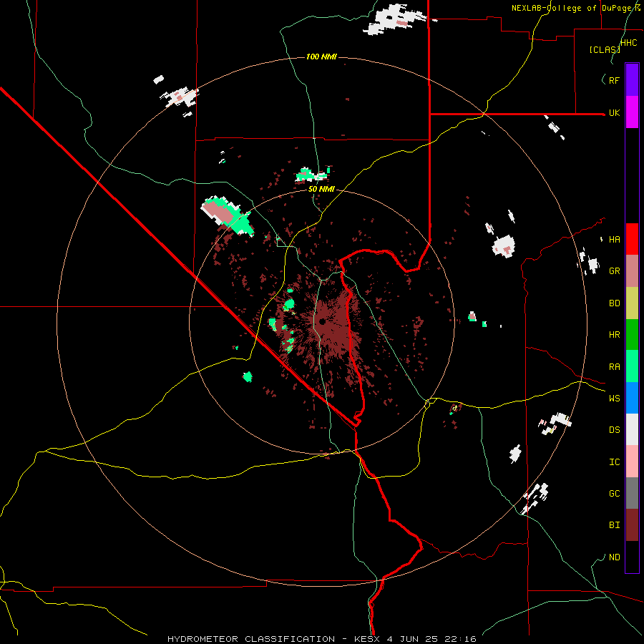Click the BD legend label

tap(614, 303)
